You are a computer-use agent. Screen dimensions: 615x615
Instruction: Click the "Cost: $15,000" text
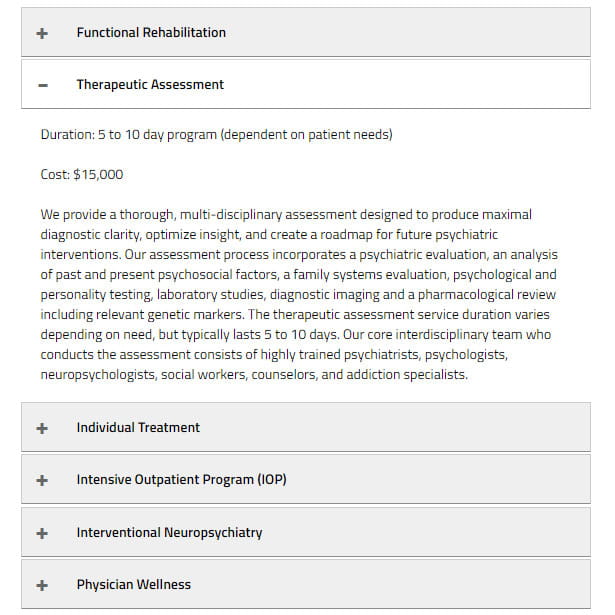click(x=82, y=175)
